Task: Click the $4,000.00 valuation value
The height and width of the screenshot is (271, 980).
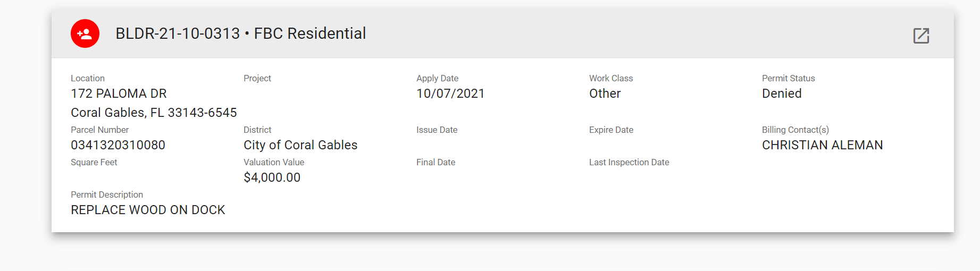Action: coord(272,177)
